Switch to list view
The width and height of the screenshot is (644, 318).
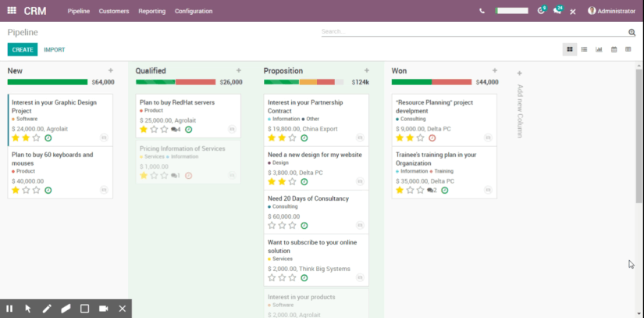pyautogui.click(x=584, y=49)
